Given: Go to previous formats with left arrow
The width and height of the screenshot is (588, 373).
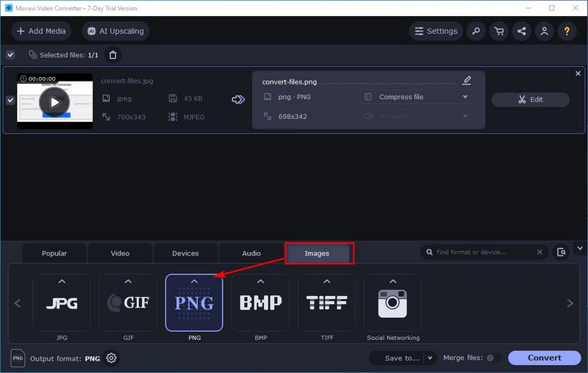Looking at the screenshot, I should pyautogui.click(x=17, y=303).
